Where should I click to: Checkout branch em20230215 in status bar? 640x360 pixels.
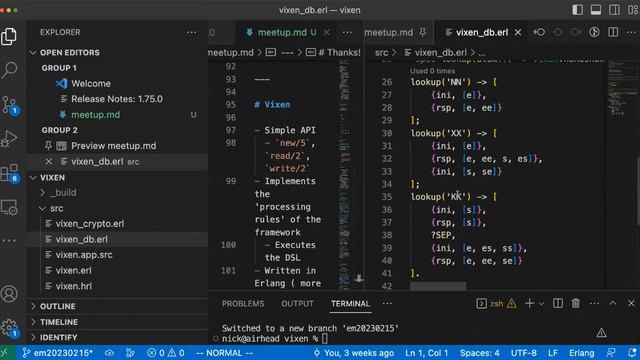tap(57, 353)
